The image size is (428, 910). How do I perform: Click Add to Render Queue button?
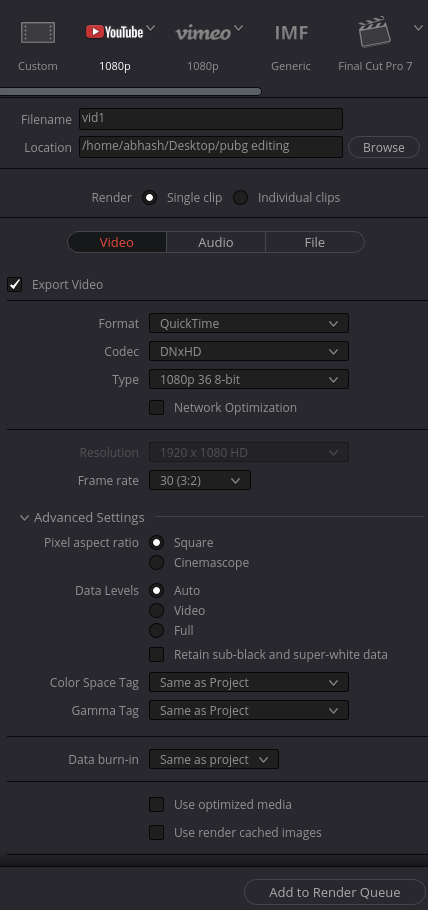(x=335, y=892)
